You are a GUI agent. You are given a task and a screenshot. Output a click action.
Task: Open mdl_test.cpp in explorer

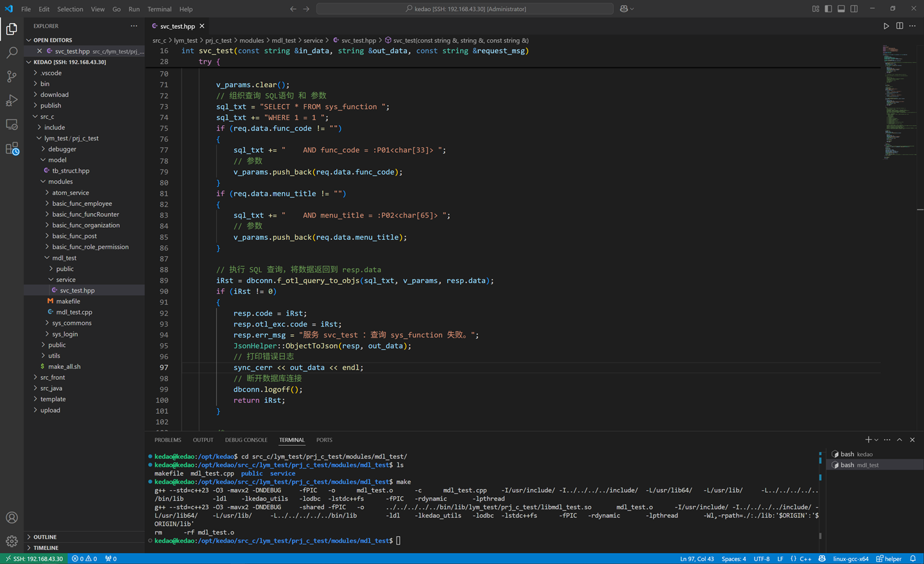point(84,312)
